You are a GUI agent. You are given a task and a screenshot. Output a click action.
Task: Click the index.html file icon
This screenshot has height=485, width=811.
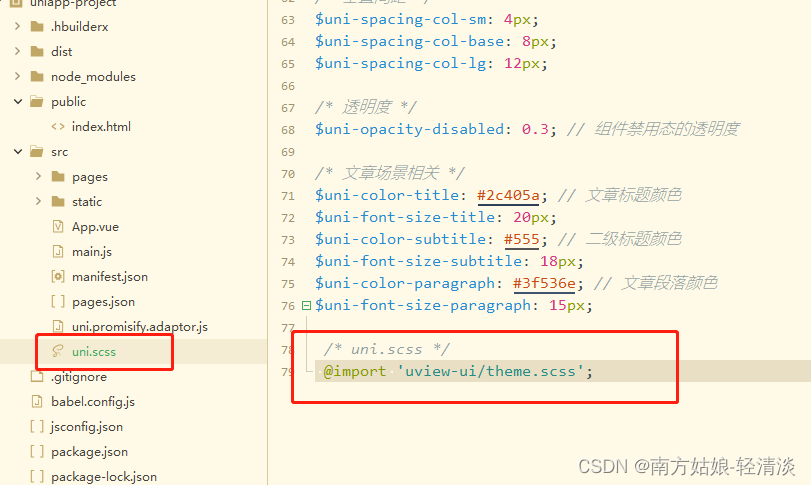pos(58,126)
